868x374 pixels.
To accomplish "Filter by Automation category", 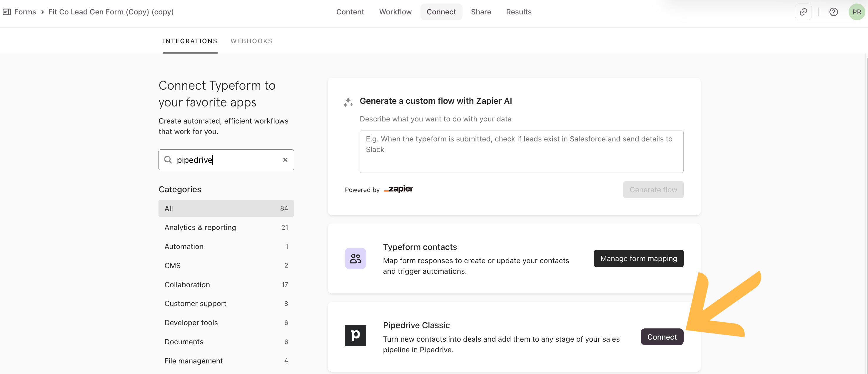I will click(226, 246).
